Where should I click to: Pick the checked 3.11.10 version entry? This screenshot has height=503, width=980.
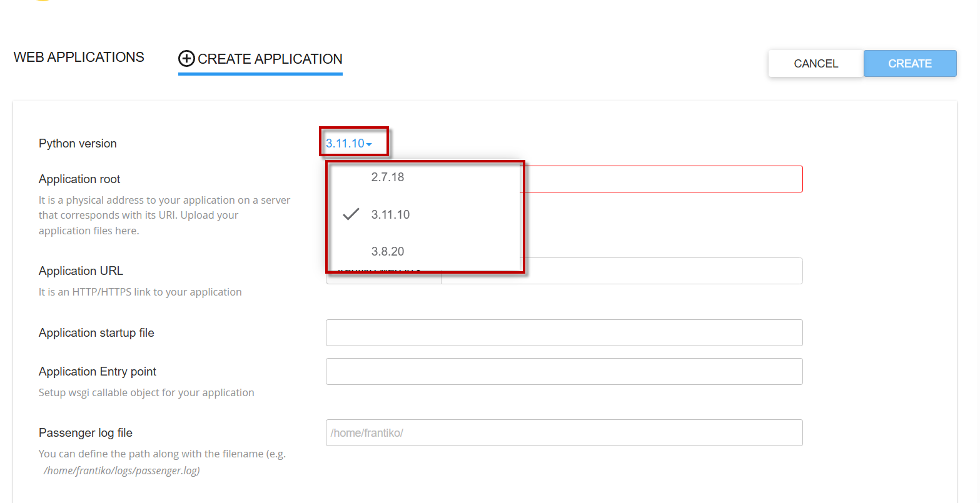(x=391, y=215)
